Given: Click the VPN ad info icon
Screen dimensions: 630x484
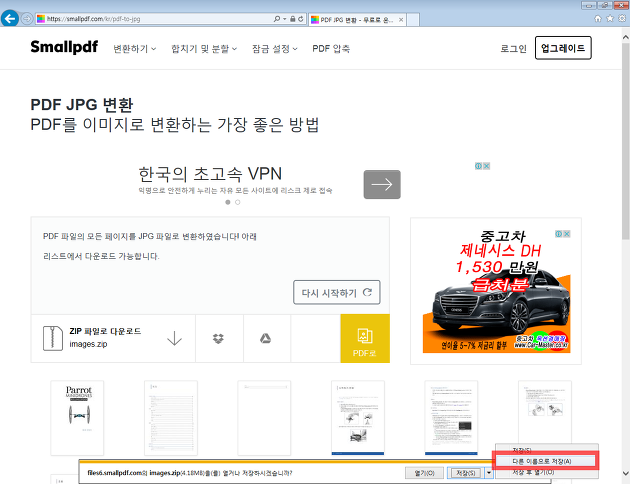Looking at the screenshot, I should [479, 166].
